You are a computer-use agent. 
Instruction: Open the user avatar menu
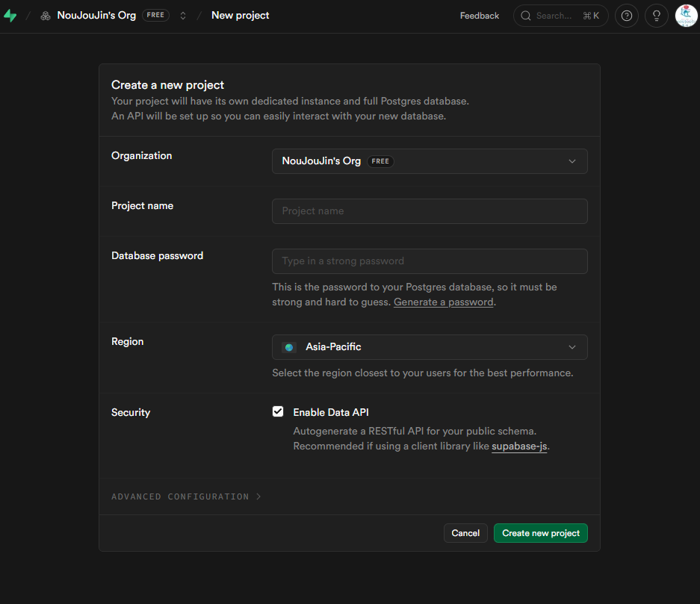pos(686,16)
